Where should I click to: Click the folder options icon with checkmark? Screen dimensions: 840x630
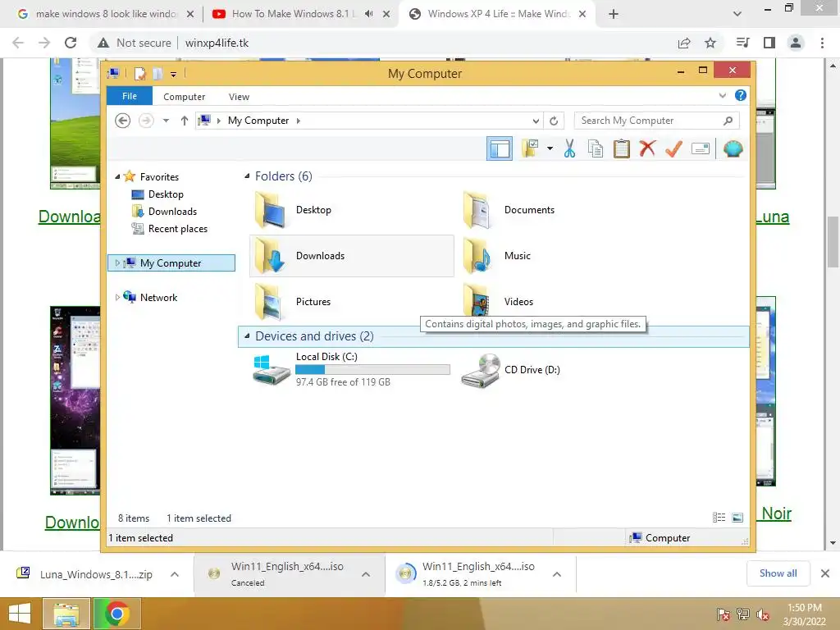tap(530, 148)
